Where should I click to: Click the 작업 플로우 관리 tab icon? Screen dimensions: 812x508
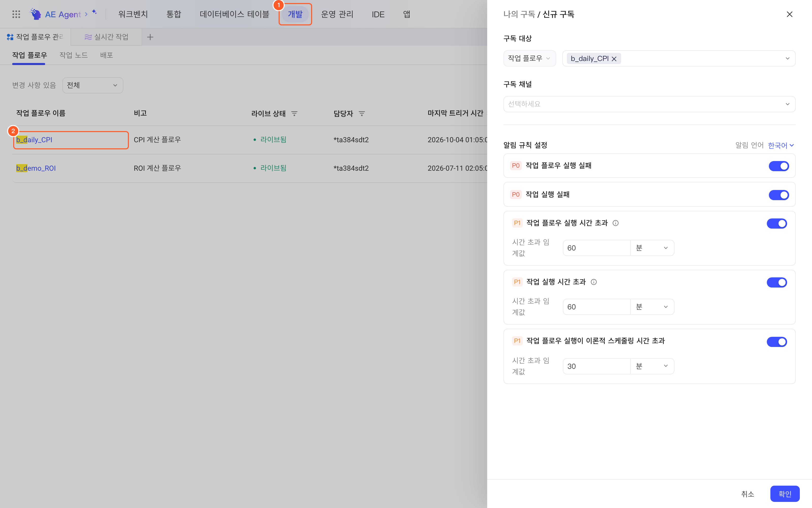(x=10, y=37)
